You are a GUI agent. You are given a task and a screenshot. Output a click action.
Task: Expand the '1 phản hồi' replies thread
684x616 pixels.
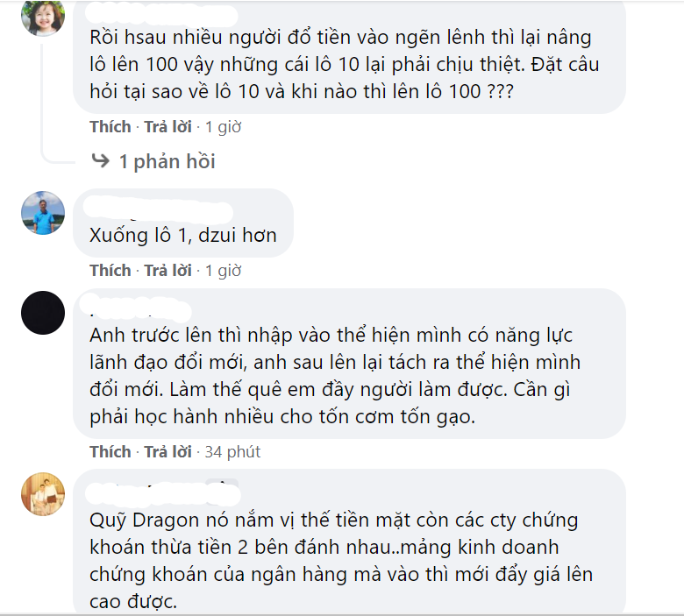pos(167,161)
